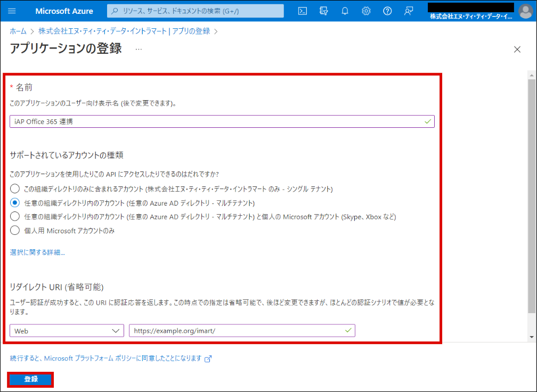Click the Microsoft Azure logo text
The image size is (537, 392).
coord(64,11)
